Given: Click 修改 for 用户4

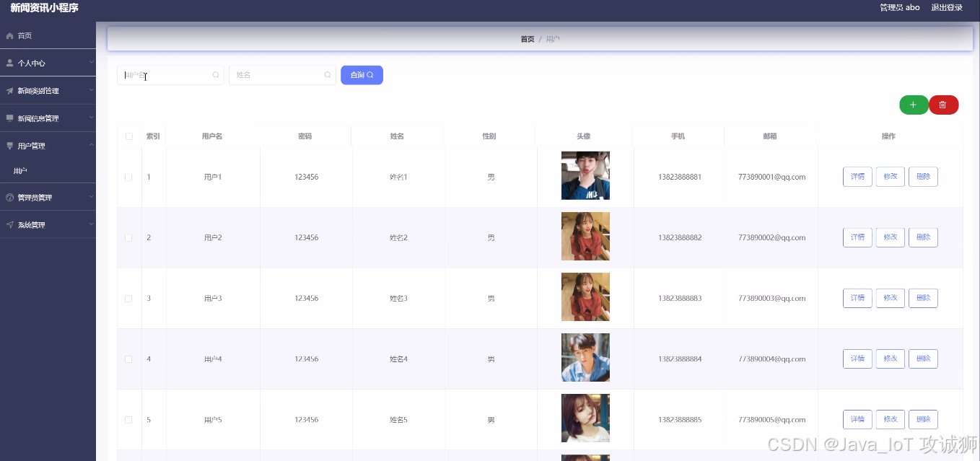Looking at the screenshot, I should [891, 359].
